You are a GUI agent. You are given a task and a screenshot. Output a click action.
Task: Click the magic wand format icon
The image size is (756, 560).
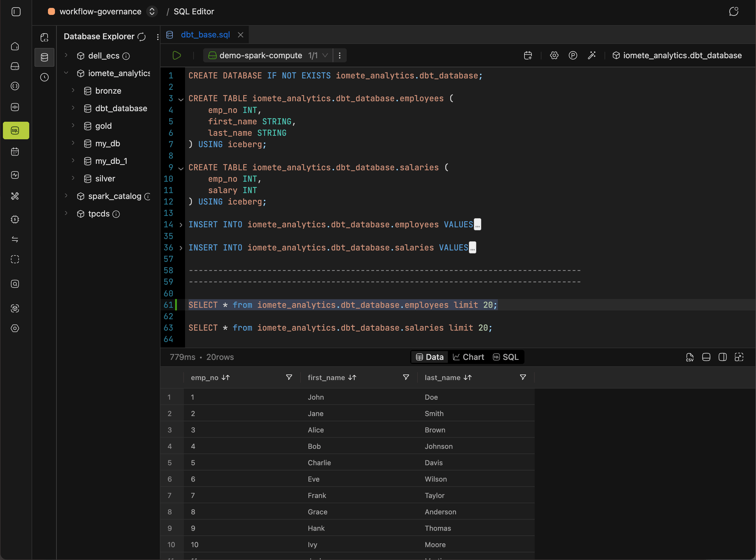pyautogui.click(x=591, y=55)
